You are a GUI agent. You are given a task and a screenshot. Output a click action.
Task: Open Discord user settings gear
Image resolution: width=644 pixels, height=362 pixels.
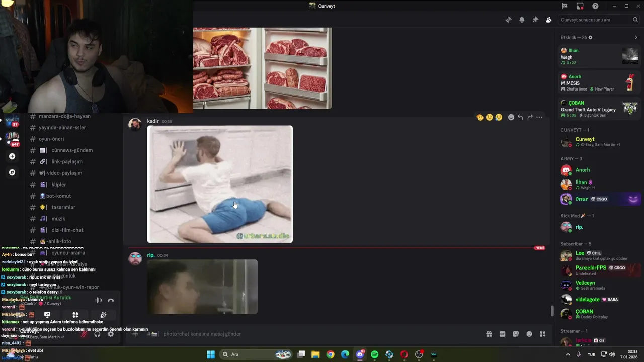click(x=111, y=334)
